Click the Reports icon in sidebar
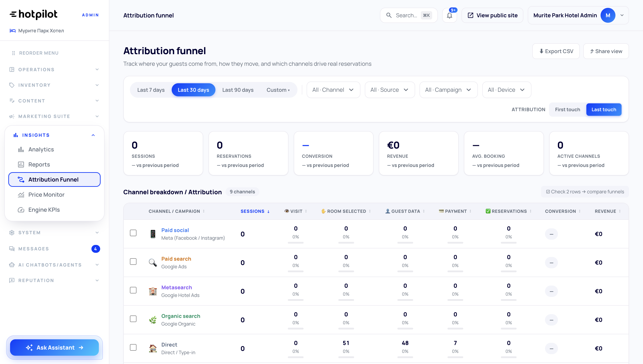Image resolution: width=643 pixels, height=364 pixels. click(x=21, y=165)
